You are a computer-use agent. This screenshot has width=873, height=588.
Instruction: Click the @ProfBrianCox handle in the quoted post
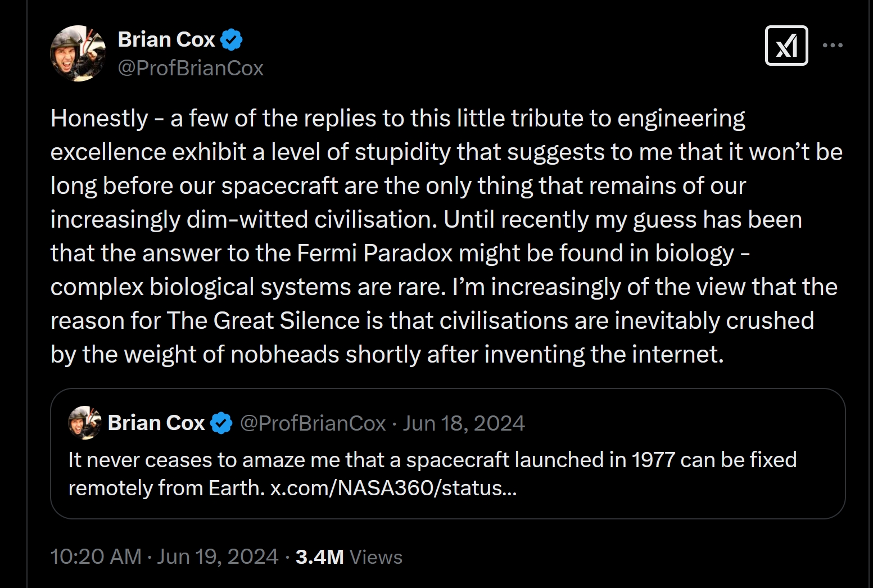tap(313, 423)
